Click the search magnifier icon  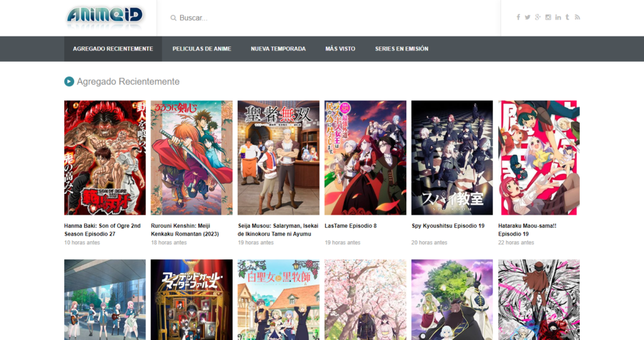(174, 18)
